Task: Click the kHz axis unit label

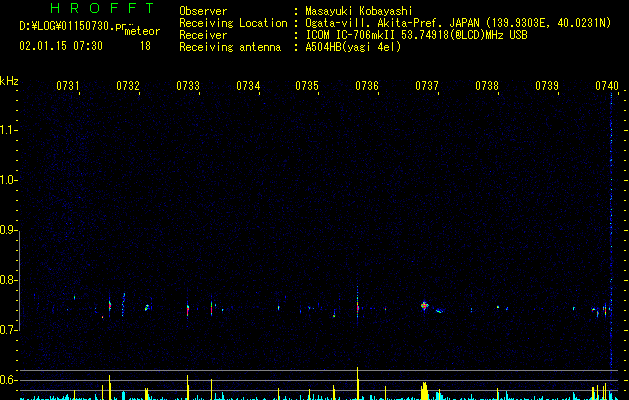Action: tap(9, 81)
